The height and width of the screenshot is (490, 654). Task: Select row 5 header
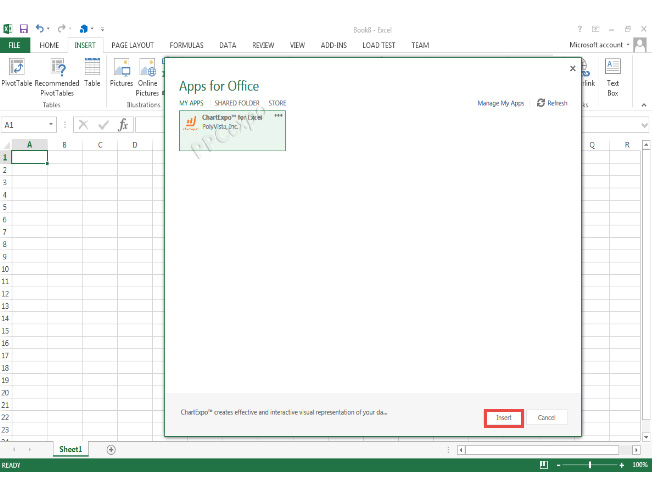pyautogui.click(x=5, y=207)
